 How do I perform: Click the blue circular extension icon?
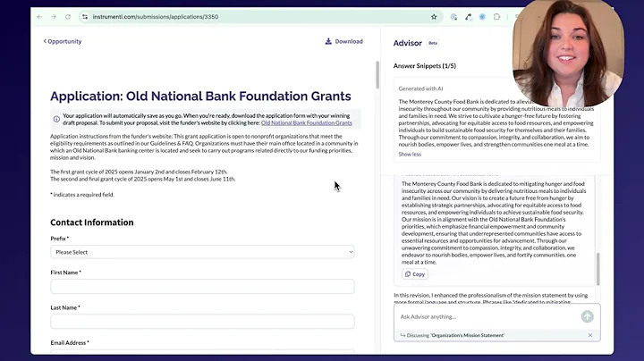pos(482,17)
